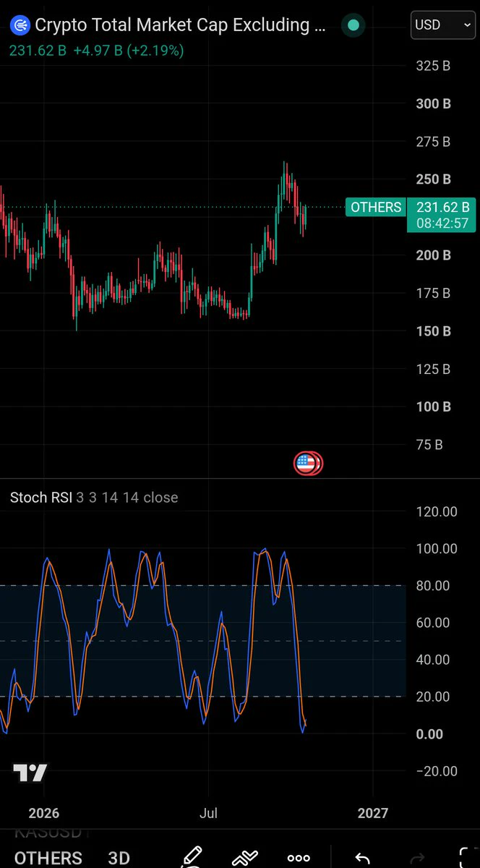This screenshot has height=868, width=480.
Task: Tap the 0.00 Stoch RSI scale value
Action: click(429, 733)
